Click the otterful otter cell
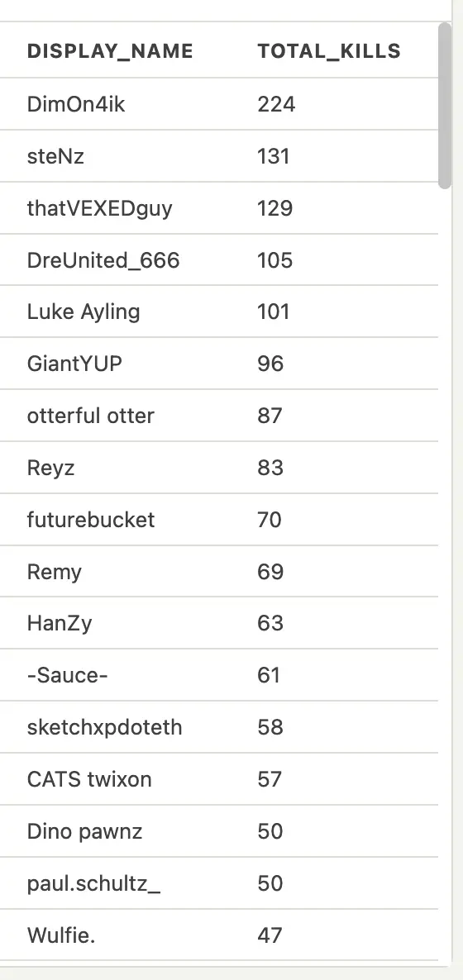Screen dimensions: 463x980 [x=90, y=416]
